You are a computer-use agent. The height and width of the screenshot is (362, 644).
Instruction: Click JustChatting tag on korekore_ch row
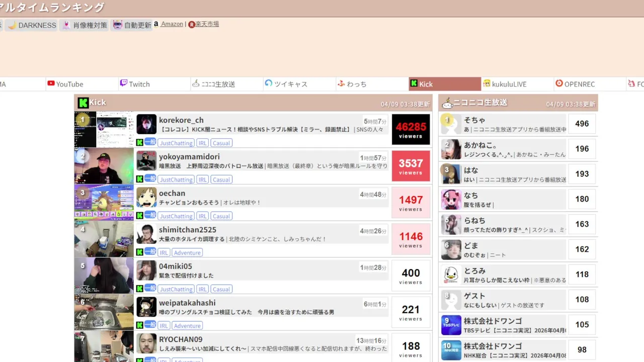176,143
